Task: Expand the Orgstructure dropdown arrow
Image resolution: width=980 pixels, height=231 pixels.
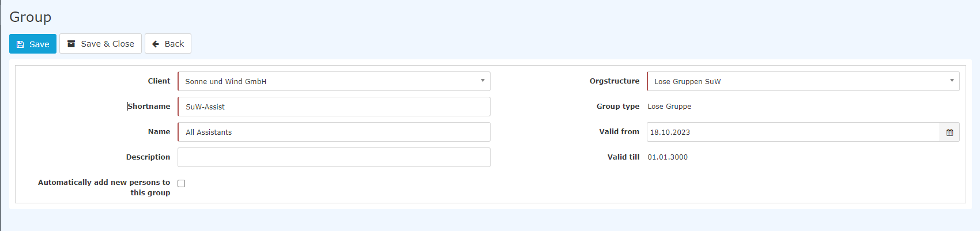Action: pos(952,81)
